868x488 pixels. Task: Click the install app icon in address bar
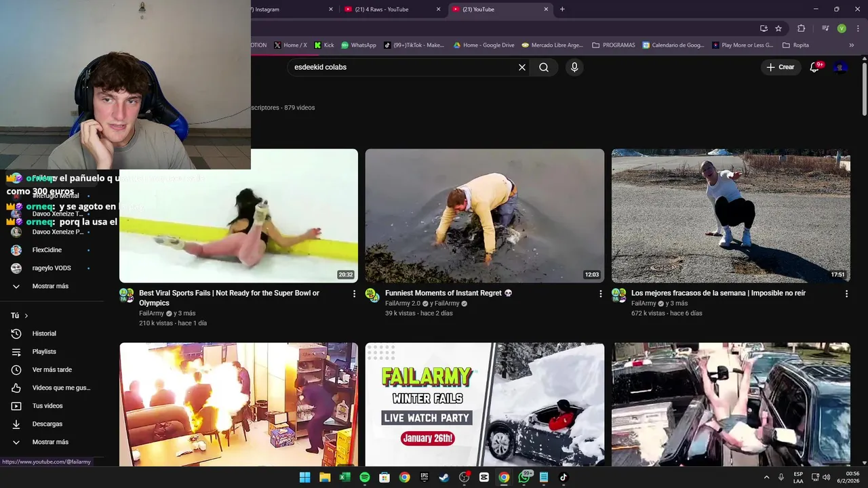click(x=764, y=28)
